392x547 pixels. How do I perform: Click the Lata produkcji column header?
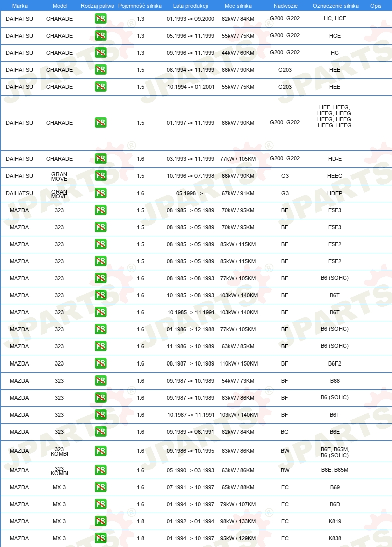190,6
